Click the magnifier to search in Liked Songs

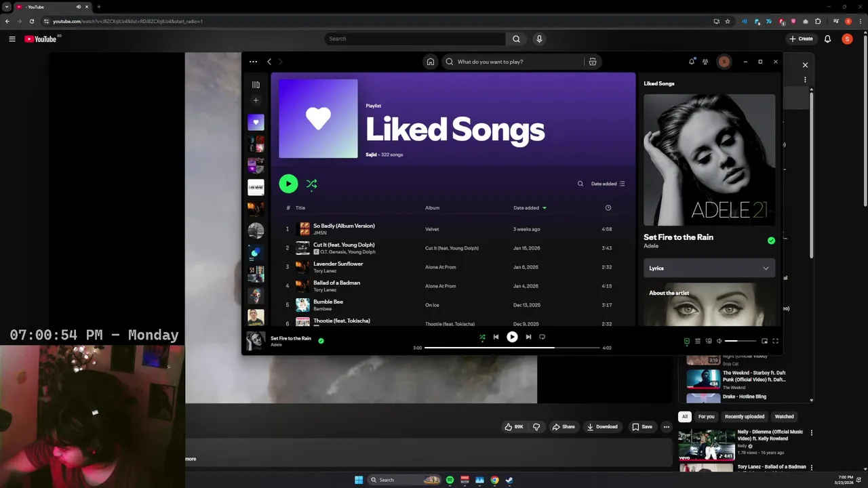click(580, 184)
